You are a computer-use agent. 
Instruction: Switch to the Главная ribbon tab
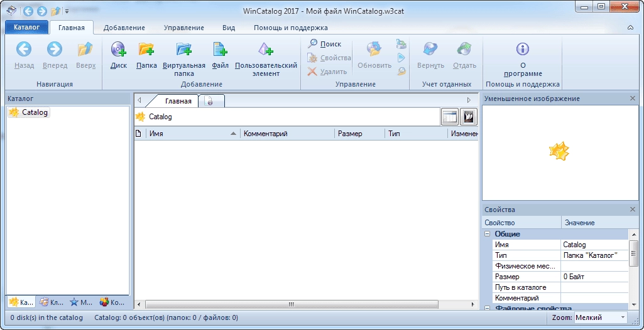point(72,28)
